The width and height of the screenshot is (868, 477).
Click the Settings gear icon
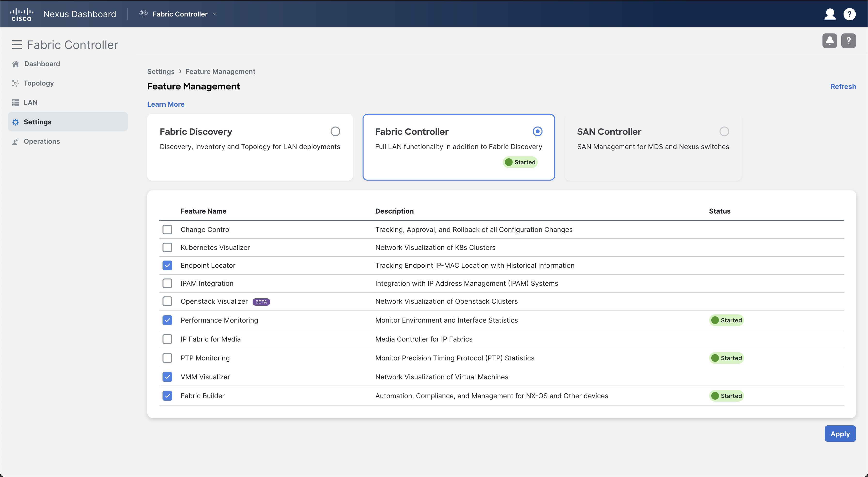pos(15,122)
